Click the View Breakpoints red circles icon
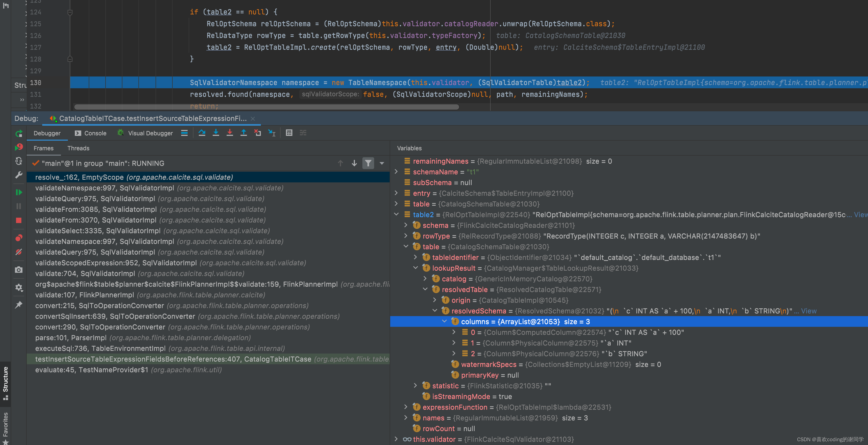Screen dimensions: 868x445 click(x=19, y=238)
